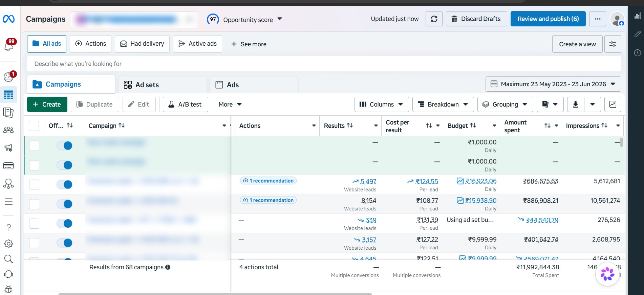Image resolution: width=644 pixels, height=295 pixels.
Task: Switch to the Ads tab
Action: coord(254,85)
